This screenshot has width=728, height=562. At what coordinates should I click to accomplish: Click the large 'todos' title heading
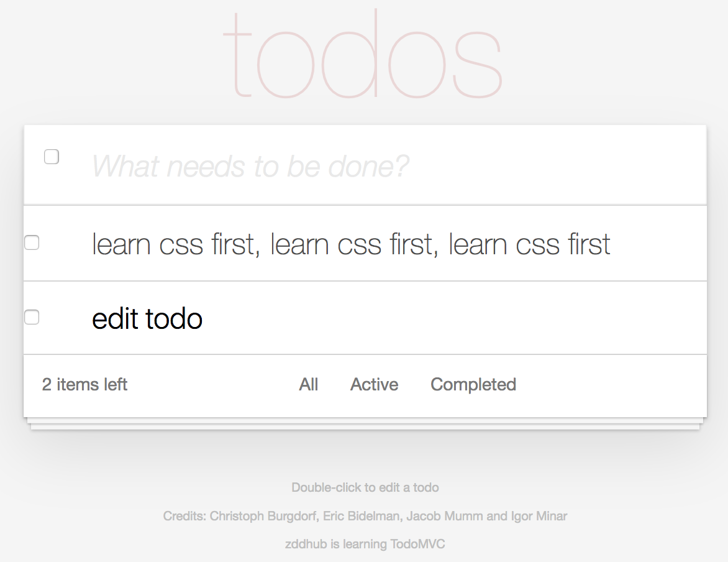click(366, 56)
